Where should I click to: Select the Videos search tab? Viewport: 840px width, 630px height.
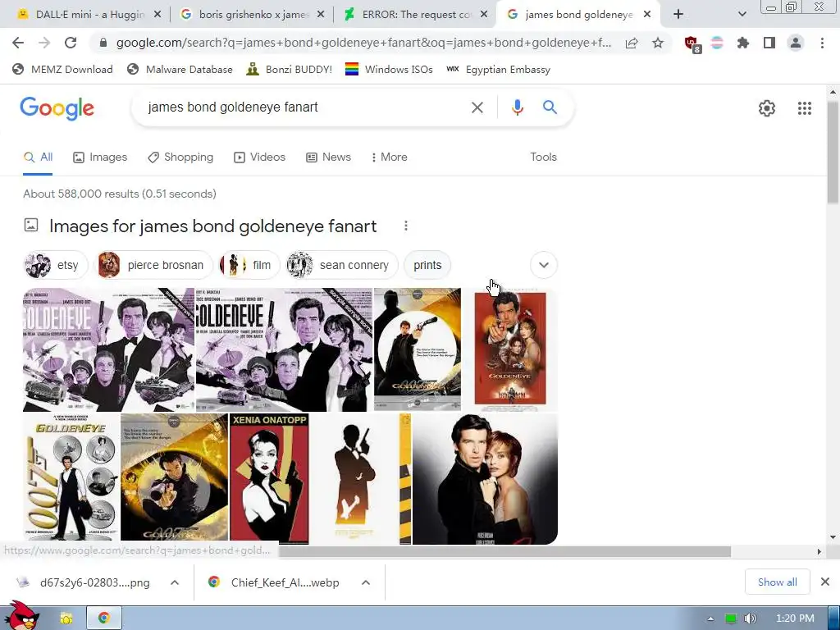tap(260, 157)
